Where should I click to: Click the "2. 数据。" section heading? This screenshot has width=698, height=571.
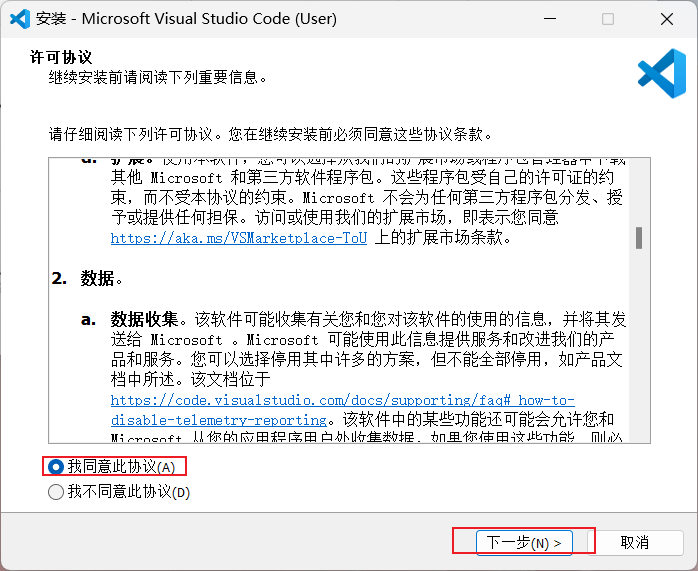87,279
